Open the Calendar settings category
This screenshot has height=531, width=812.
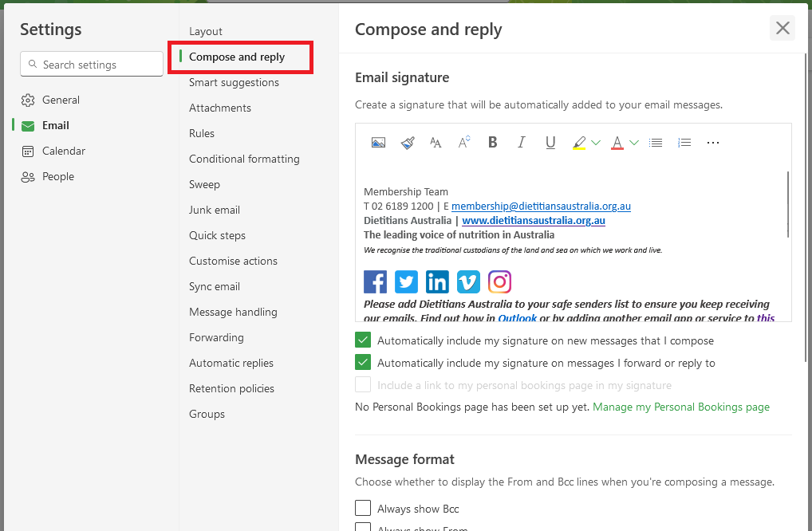(63, 151)
